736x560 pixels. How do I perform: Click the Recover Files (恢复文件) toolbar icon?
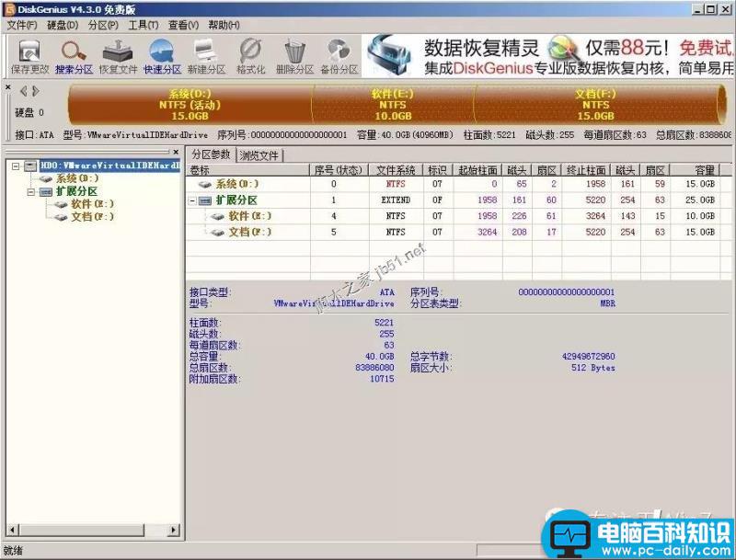[118, 57]
